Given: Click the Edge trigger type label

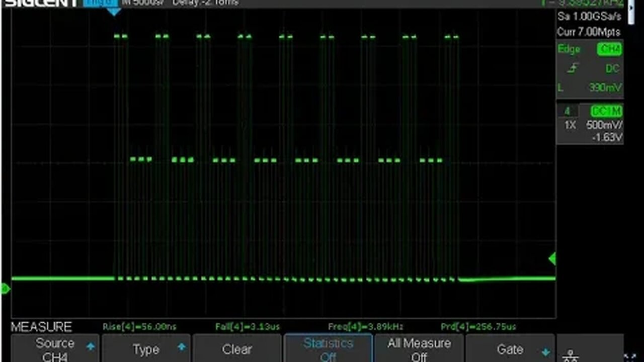Looking at the screenshot, I should (569, 49).
